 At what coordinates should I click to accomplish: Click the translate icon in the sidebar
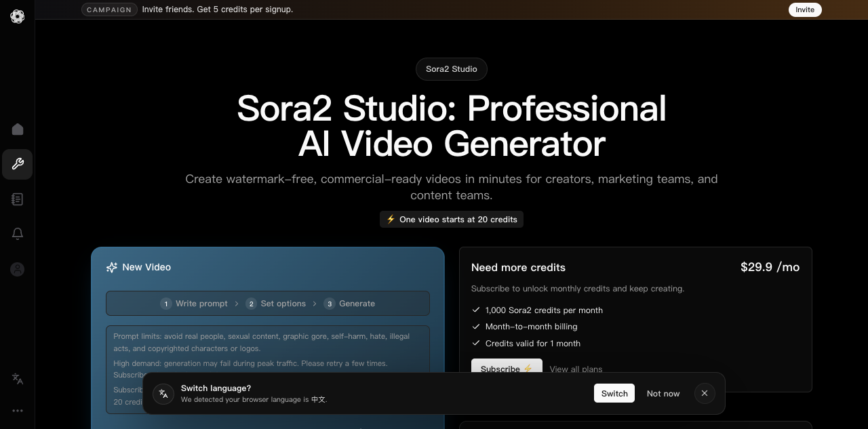[18, 379]
